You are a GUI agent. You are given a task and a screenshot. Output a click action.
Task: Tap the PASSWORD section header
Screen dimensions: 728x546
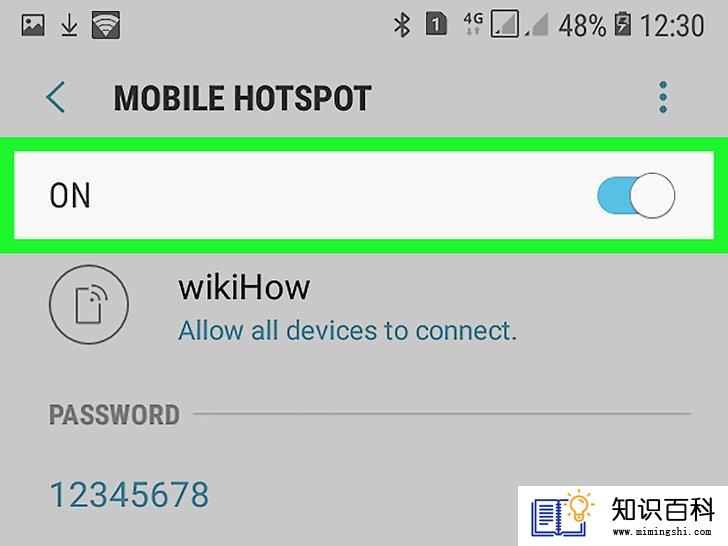coord(114,415)
